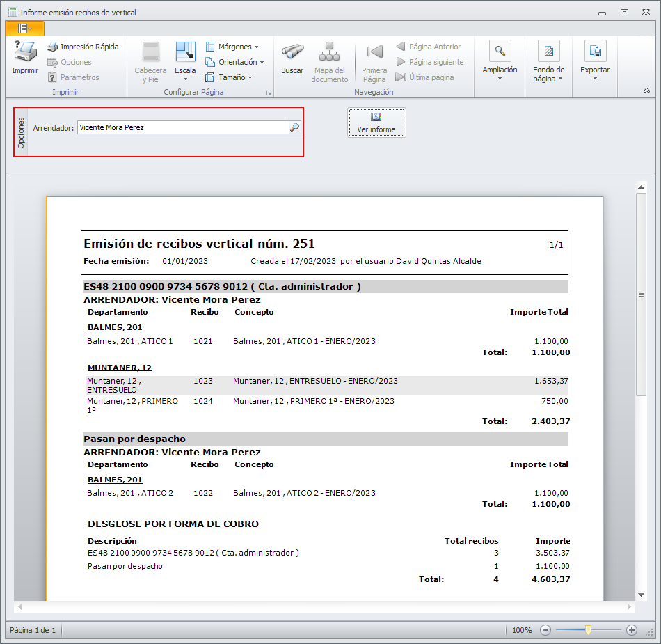Click the zoom out minus icon
Image resolution: width=661 pixels, height=644 pixels.
coord(545,630)
